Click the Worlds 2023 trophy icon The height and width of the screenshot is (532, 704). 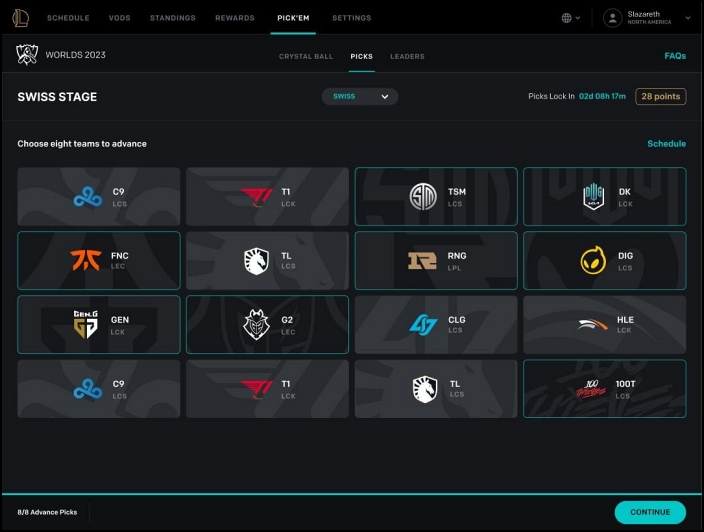click(x=27, y=56)
